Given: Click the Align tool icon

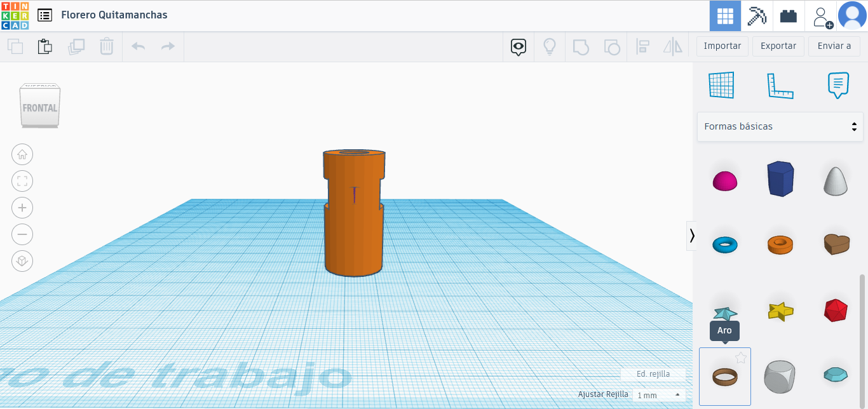Looking at the screenshot, I should (x=642, y=46).
